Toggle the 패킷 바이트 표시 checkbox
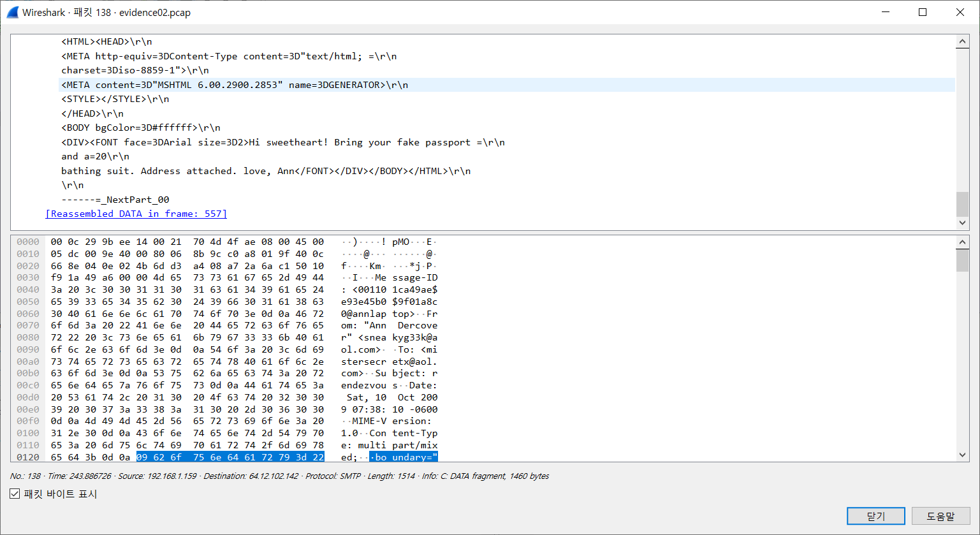Image resolution: width=980 pixels, height=535 pixels. point(15,494)
